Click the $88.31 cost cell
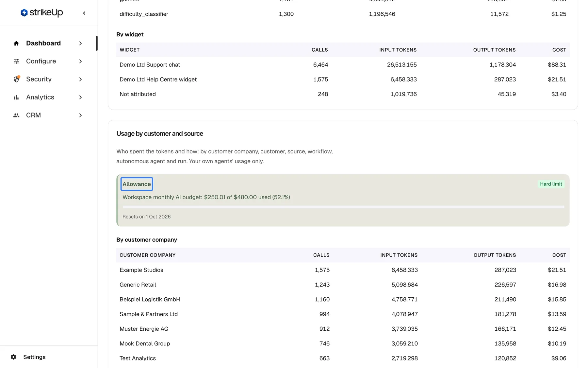Image resolution: width=588 pixels, height=368 pixels. (x=557, y=64)
